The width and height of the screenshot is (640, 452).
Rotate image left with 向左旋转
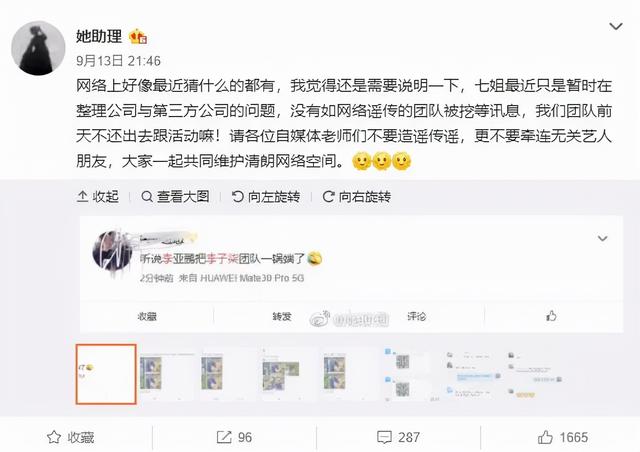tap(266, 197)
